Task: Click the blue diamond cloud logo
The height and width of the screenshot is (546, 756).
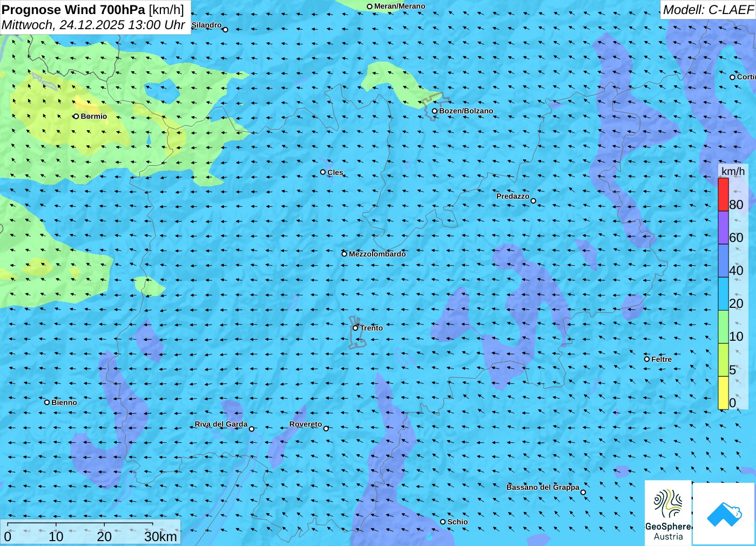Action: (724, 514)
